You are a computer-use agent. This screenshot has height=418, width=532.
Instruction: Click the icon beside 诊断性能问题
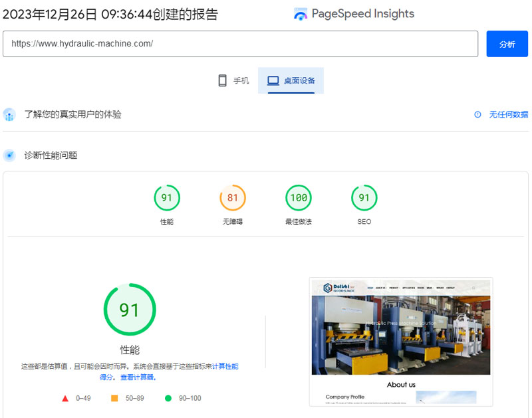[x=9, y=156]
